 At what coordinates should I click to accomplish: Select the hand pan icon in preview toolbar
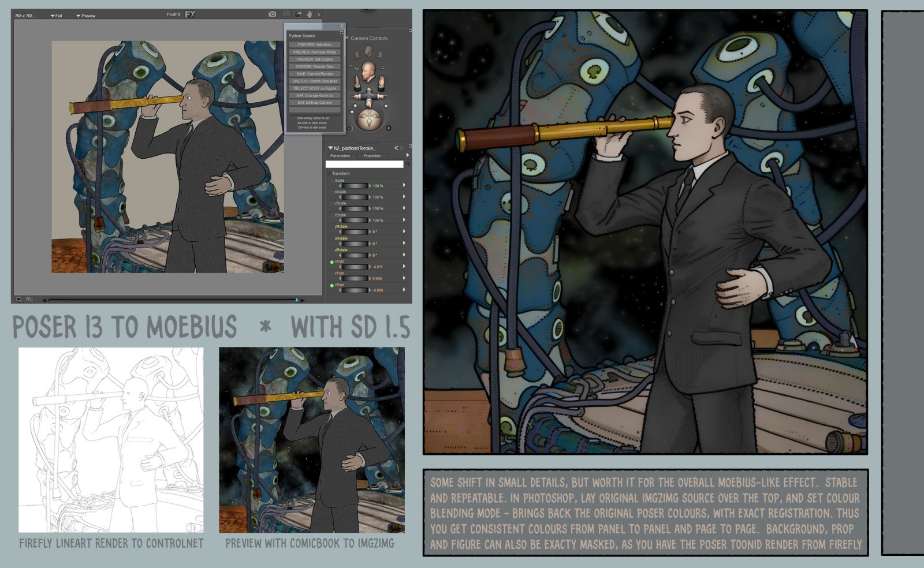(310, 14)
